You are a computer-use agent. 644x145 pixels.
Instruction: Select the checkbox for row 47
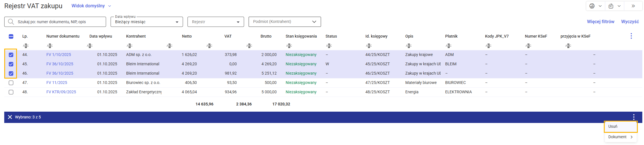pos(11,83)
